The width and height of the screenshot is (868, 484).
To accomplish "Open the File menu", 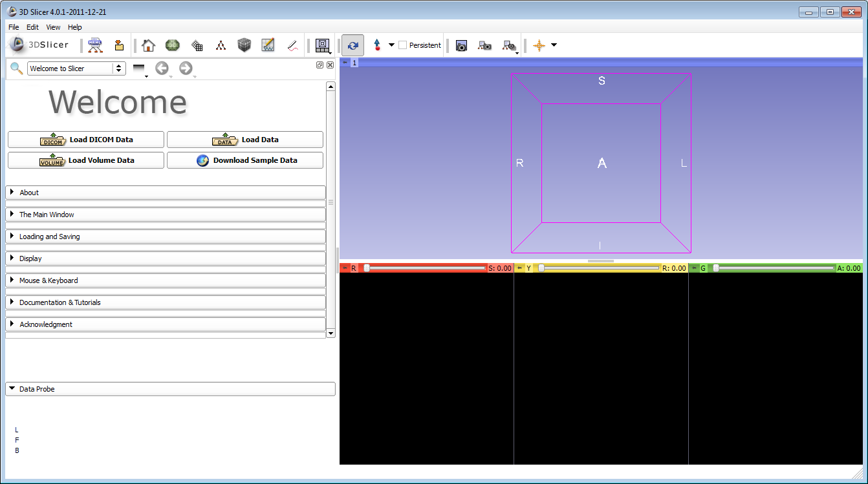I will tap(14, 27).
